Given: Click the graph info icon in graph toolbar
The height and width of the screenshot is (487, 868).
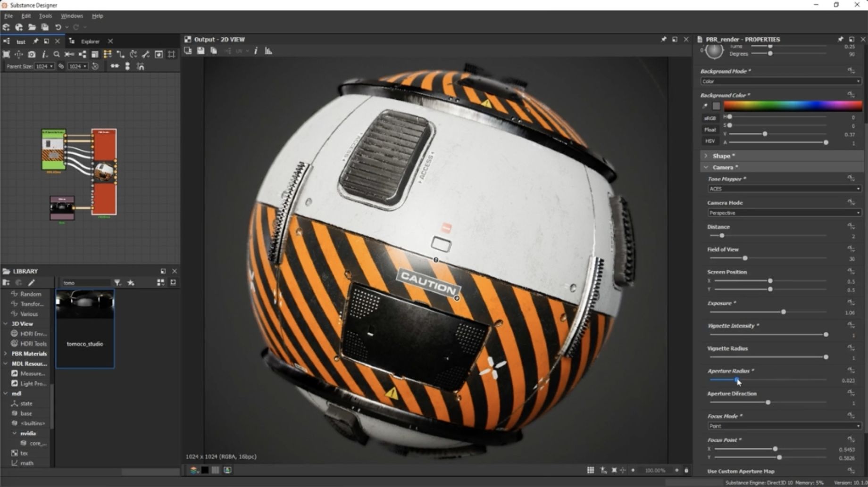Looking at the screenshot, I should (x=44, y=55).
